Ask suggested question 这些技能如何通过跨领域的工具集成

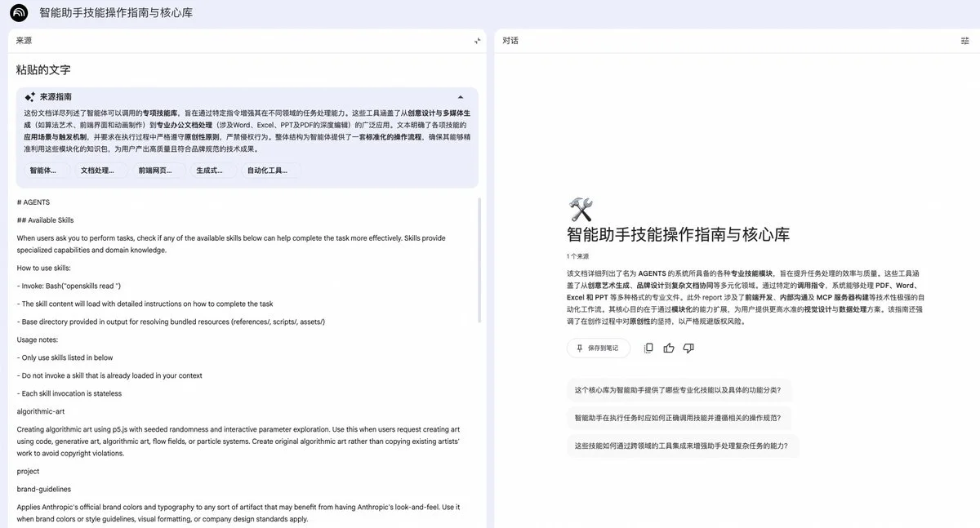pyautogui.click(x=683, y=446)
